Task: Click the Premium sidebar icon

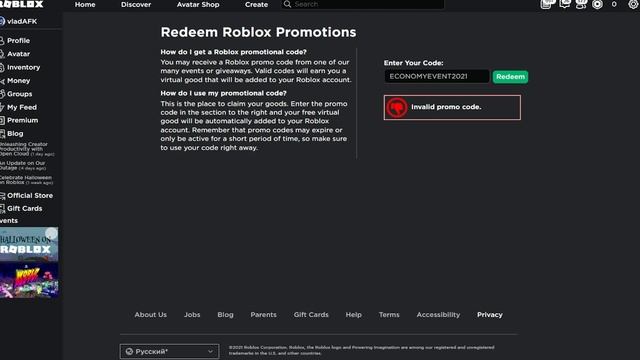Action: (x=2, y=120)
